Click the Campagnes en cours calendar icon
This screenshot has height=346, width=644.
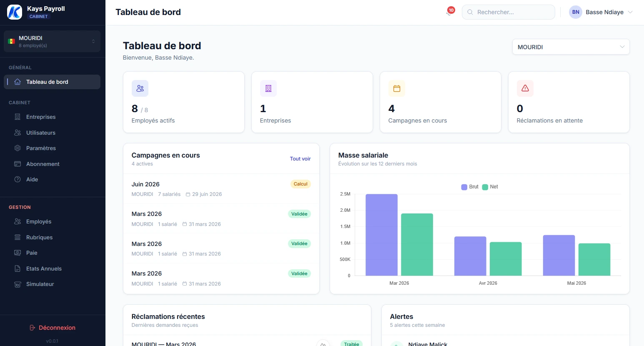click(x=397, y=88)
